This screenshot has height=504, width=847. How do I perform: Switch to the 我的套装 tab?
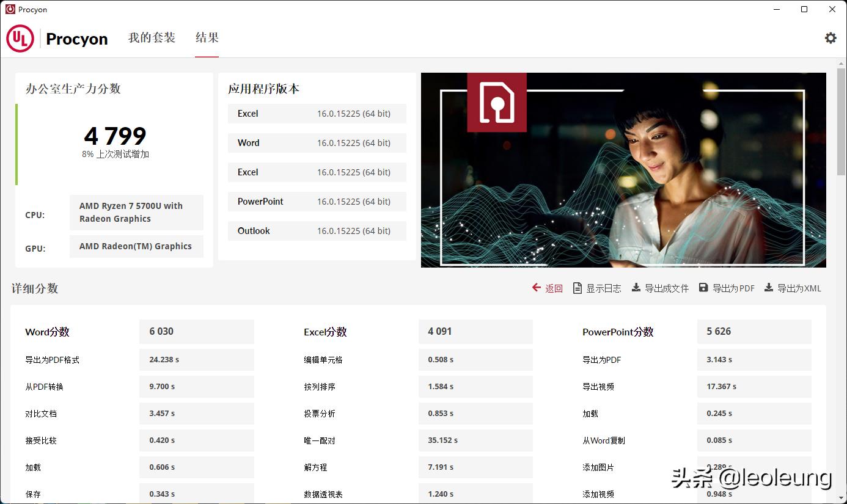(152, 37)
